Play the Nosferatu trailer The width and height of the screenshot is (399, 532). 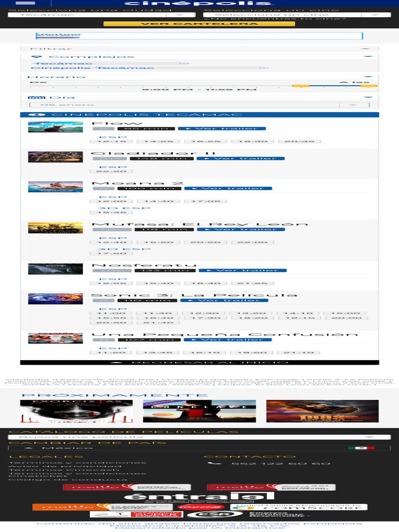point(243,270)
